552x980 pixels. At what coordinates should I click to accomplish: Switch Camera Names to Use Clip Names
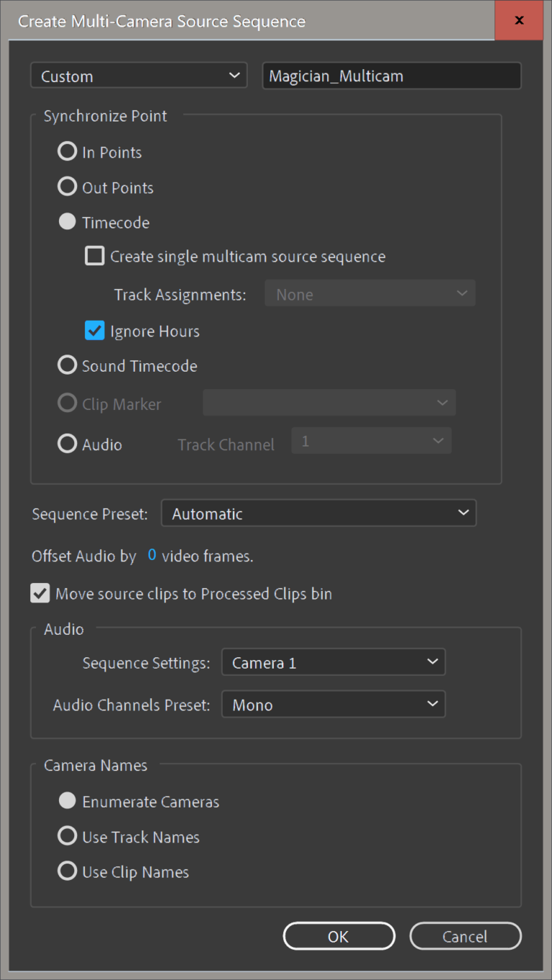[x=67, y=871]
